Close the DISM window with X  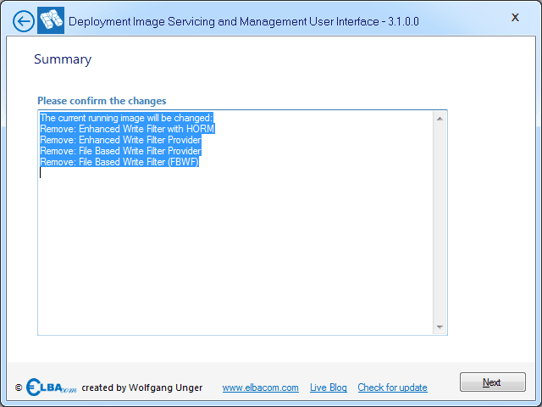click(x=515, y=17)
